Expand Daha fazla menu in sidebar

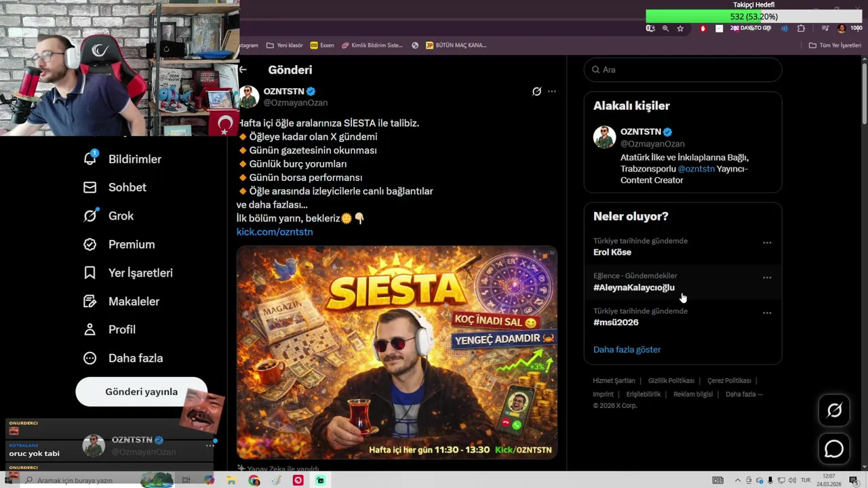[123, 358]
